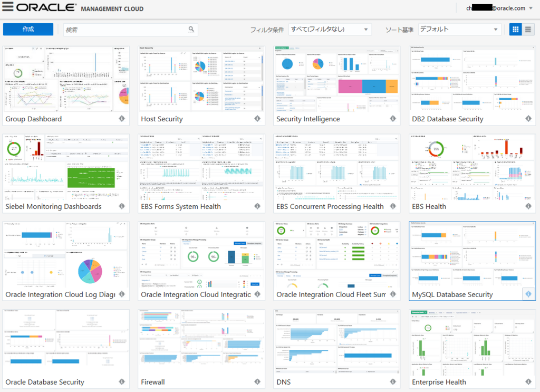
Task: Open info for Host Security
Action: click(257, 119)
